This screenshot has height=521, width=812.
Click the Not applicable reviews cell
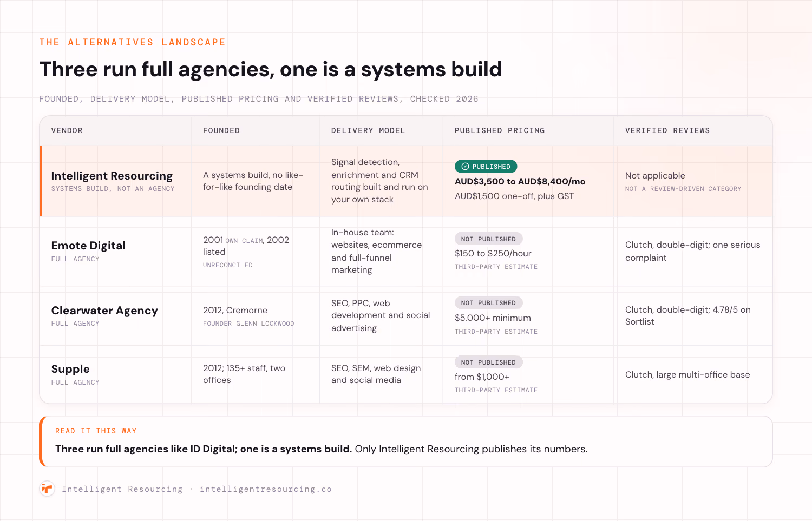click(655, 176)
